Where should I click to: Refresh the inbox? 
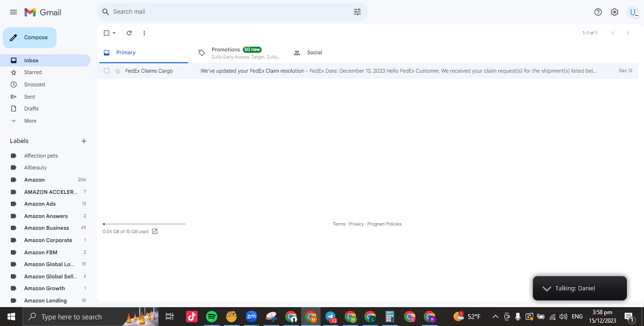[x=129, y=33]
